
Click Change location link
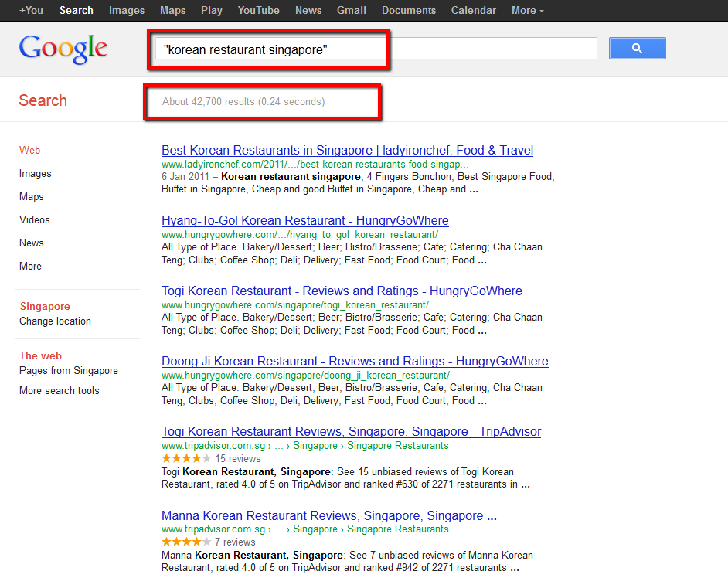coord(55,321)
